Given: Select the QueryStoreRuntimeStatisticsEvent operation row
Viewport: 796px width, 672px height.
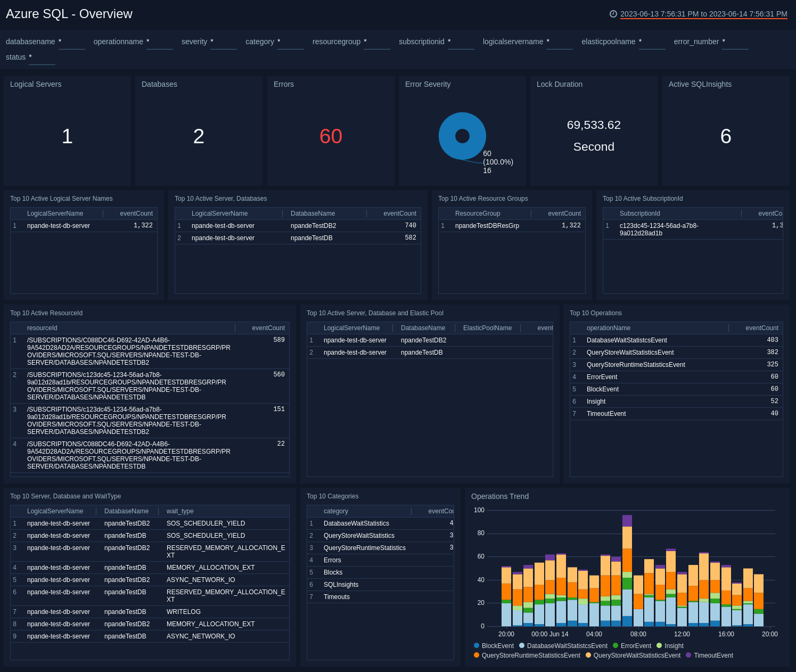Looking at the screenshot, I should pyautogui.click(x=676, y=365).
